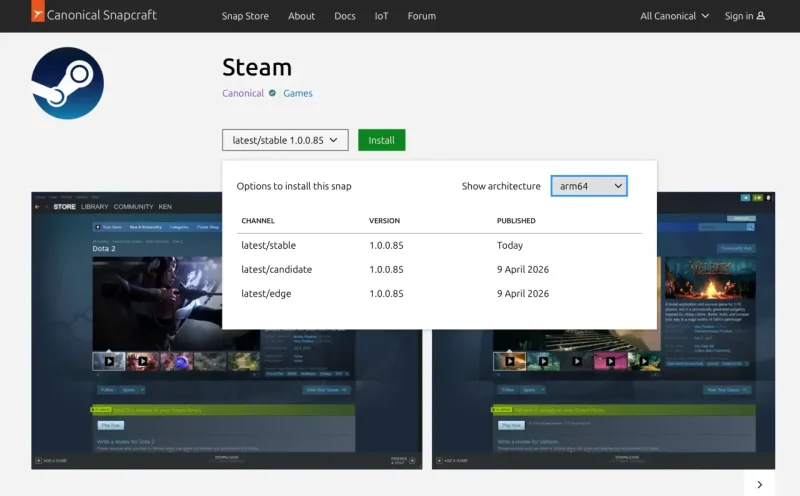Click 9 April 2026 in latest/edge row

pos(523,293)
